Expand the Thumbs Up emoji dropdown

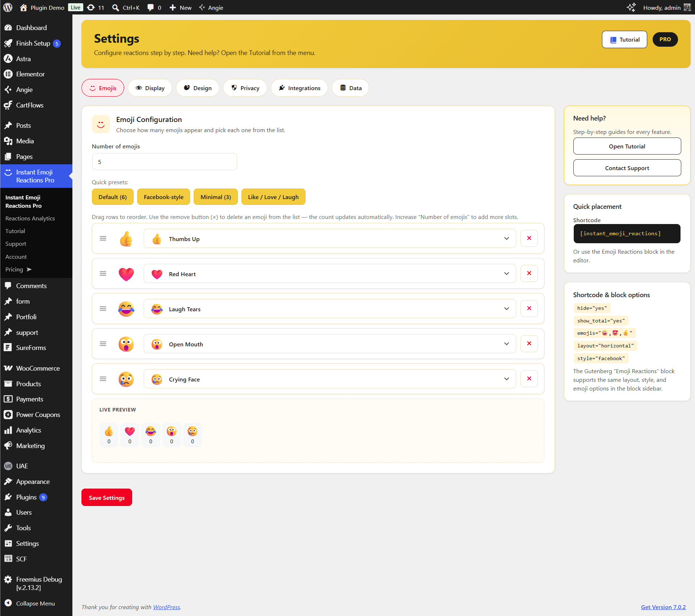tap(329, 239)
